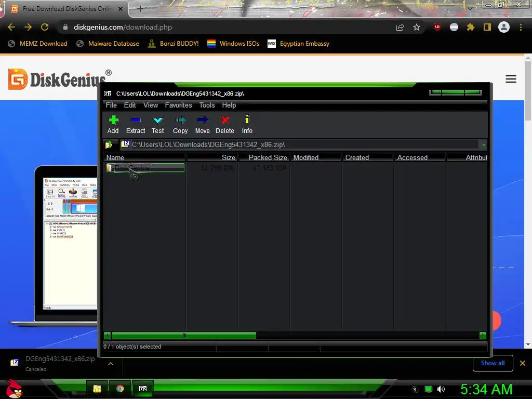
Task: Run the Test tool on the archive
Action: click(158, 125)
